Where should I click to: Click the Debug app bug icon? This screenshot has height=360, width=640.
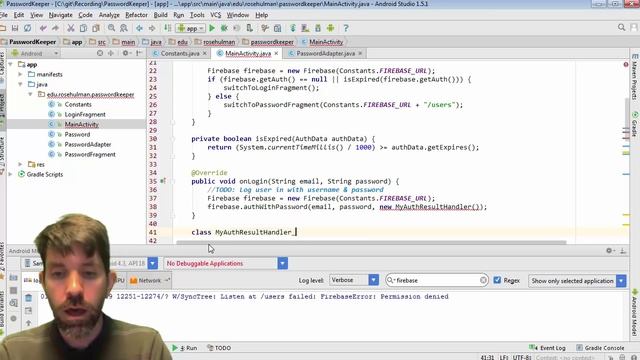point(224,28)
